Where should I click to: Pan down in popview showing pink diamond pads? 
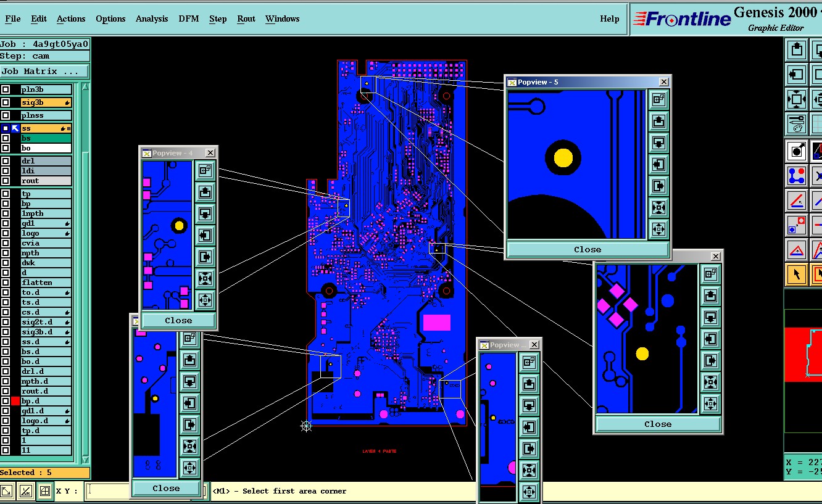pos(710,317)
